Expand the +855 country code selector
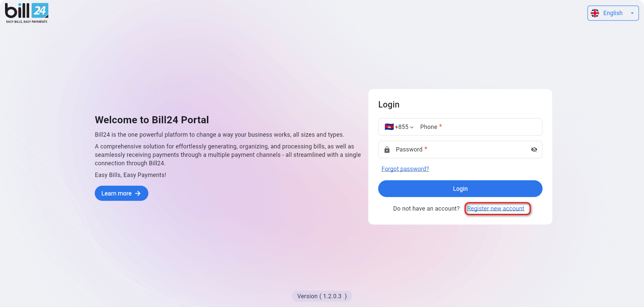Screen dimensions: 644x307 399,127
